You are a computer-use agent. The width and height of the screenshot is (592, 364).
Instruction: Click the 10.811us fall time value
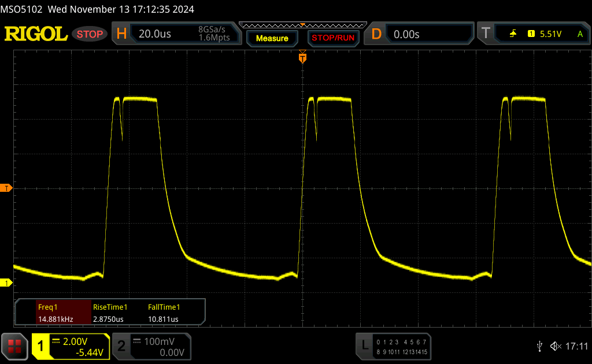click(163, 319)
